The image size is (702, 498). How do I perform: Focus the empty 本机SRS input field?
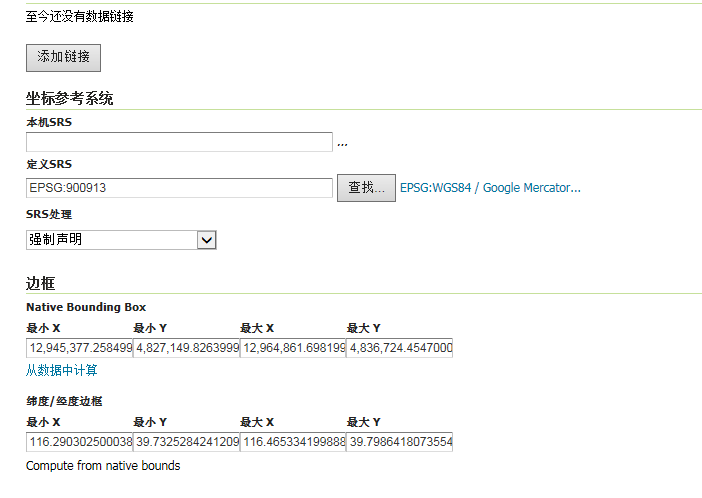pyautogui.click(x=179, y=142)
